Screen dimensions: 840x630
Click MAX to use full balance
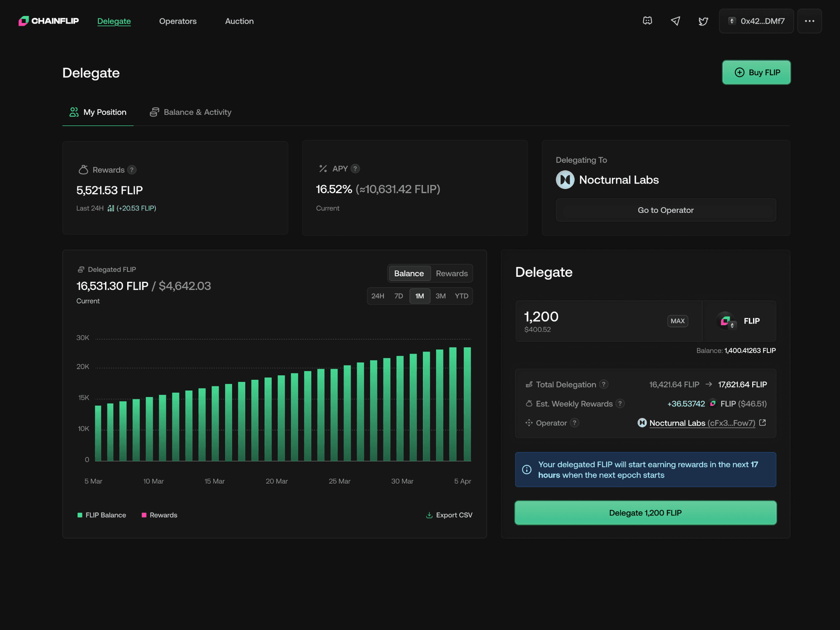677,321
